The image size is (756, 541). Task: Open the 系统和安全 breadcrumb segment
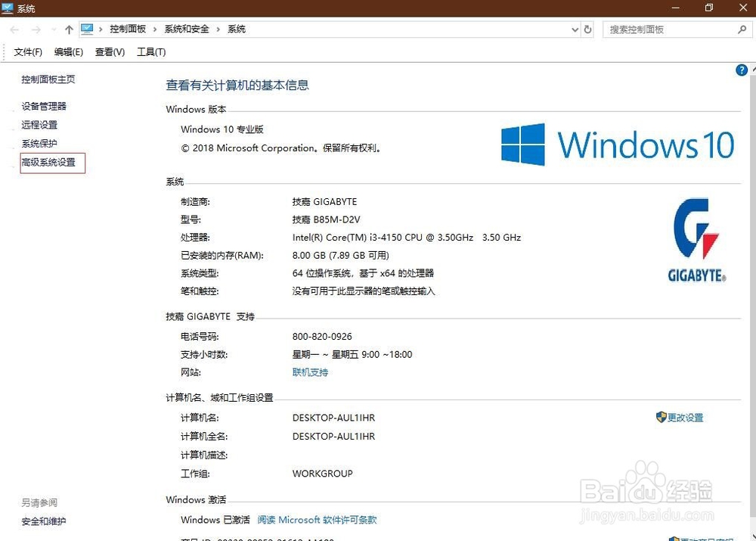187,29
